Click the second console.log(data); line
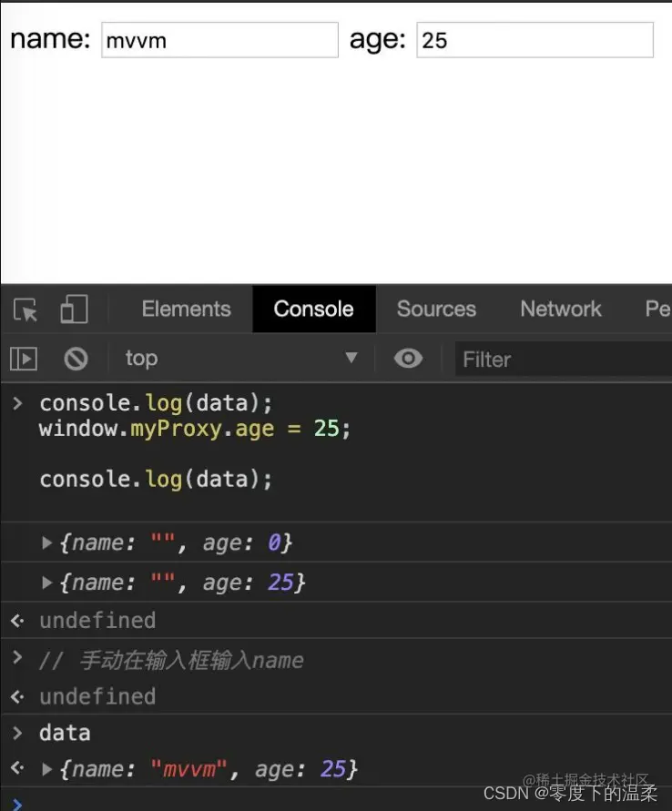The height and width of the screenshot is (811, 672). (156, 480)
